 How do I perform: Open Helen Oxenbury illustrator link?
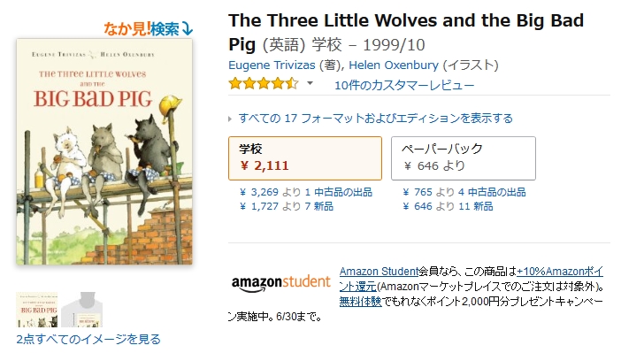(394, 65)
